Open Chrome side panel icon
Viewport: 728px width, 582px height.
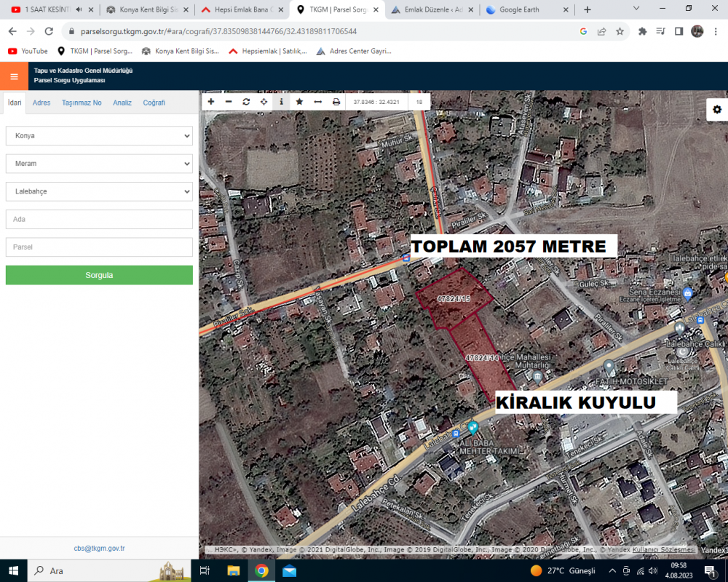(678, 31)
